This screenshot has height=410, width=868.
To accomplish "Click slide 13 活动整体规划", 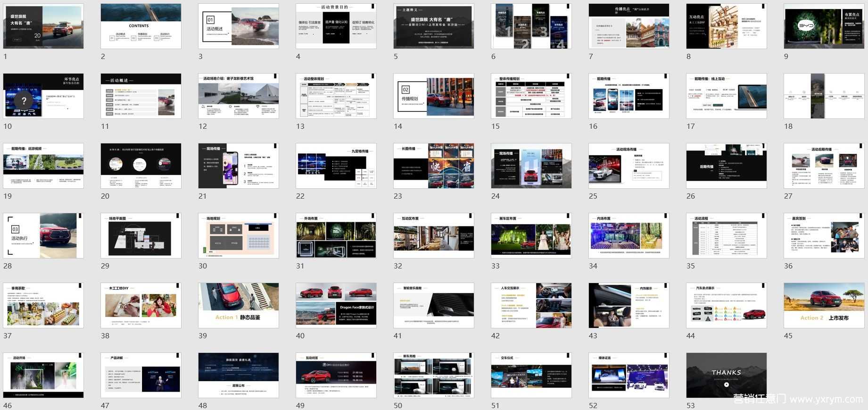I will [336, 96].
